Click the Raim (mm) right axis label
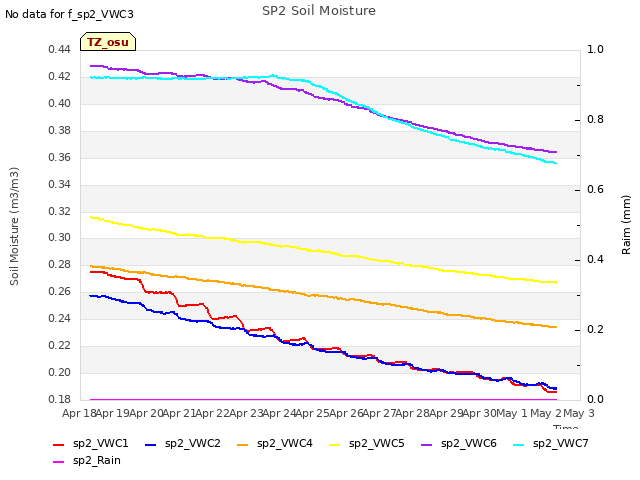Viewport: 640px width, 480px height. coord(626,225)
